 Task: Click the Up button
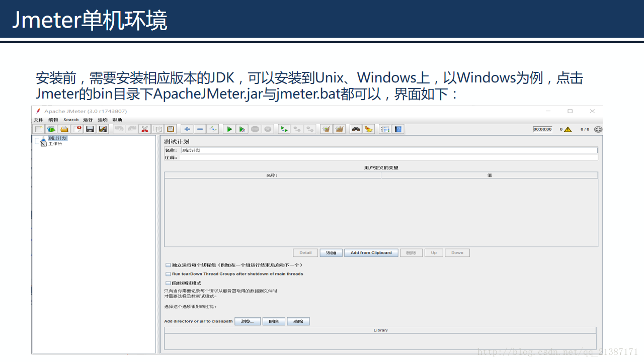[434, 253]
